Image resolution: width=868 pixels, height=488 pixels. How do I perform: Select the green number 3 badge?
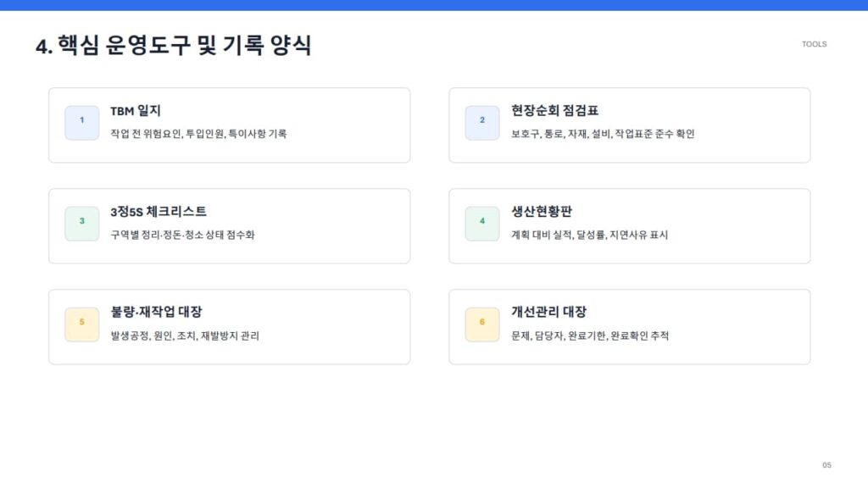tap(82, 224)
